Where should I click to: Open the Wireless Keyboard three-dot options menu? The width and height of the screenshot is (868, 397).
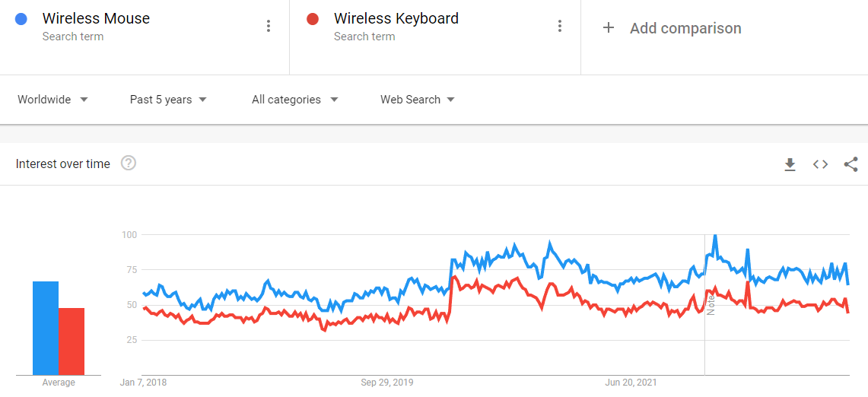[560, 26]
